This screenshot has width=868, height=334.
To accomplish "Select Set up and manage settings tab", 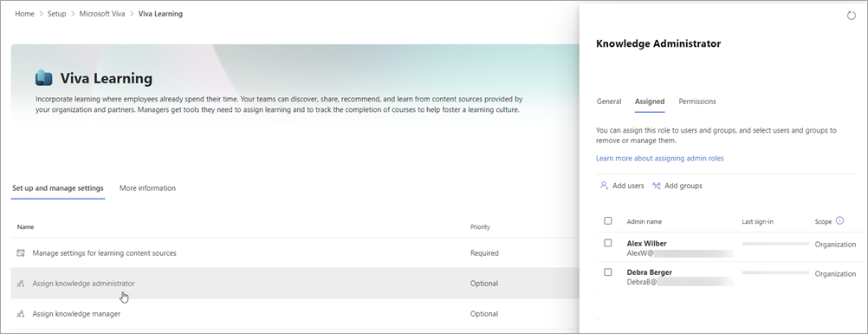I will point(57,188).
